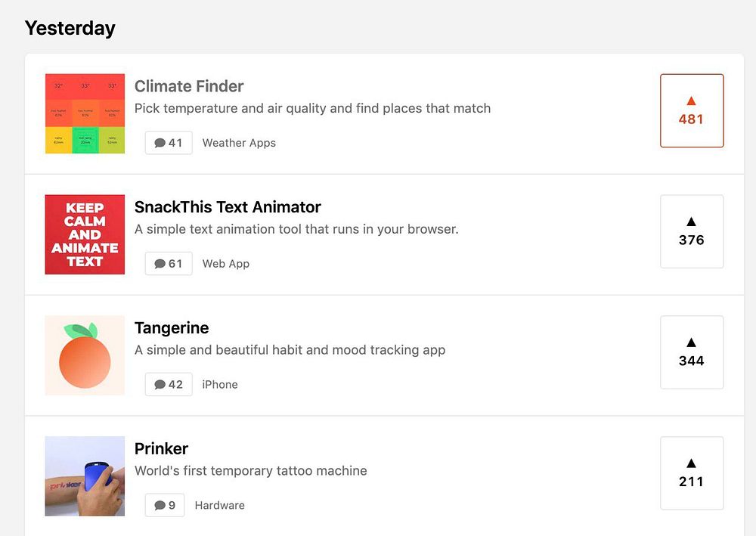Open the Hardware topic tag
Image resolution: width=756 pixels, height=536 pixels.
[219, 506]
